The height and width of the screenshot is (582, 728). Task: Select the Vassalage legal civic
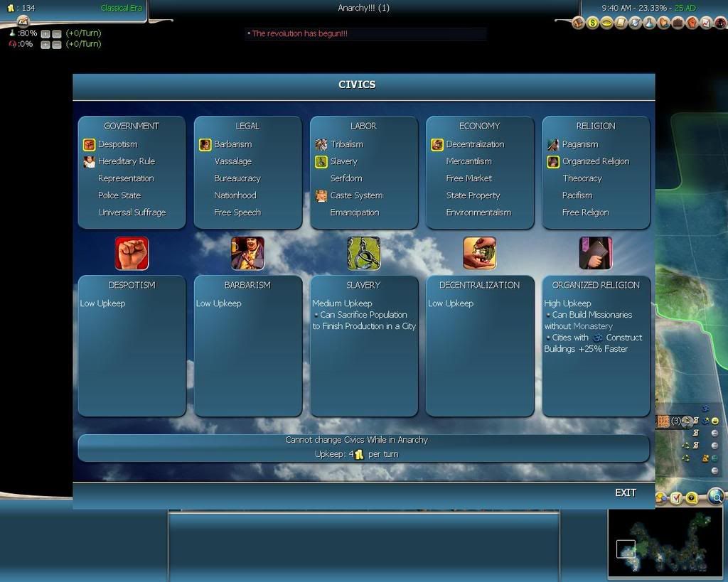233,161
